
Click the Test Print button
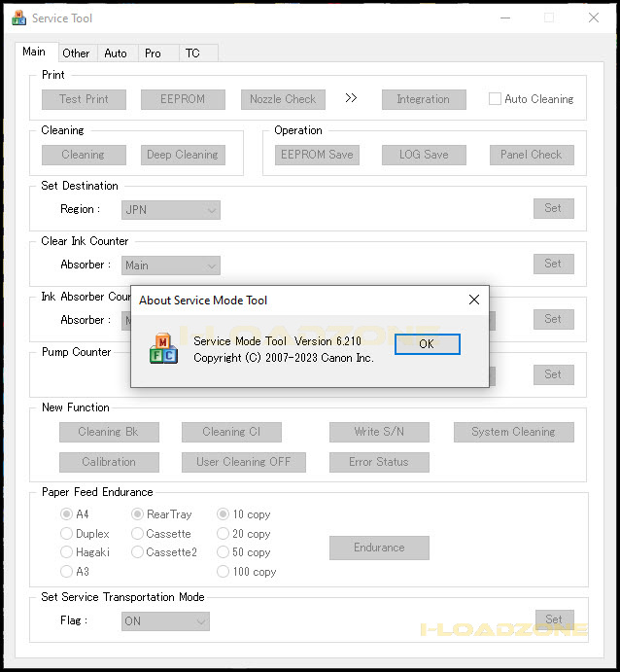click(x=84, y=99)
